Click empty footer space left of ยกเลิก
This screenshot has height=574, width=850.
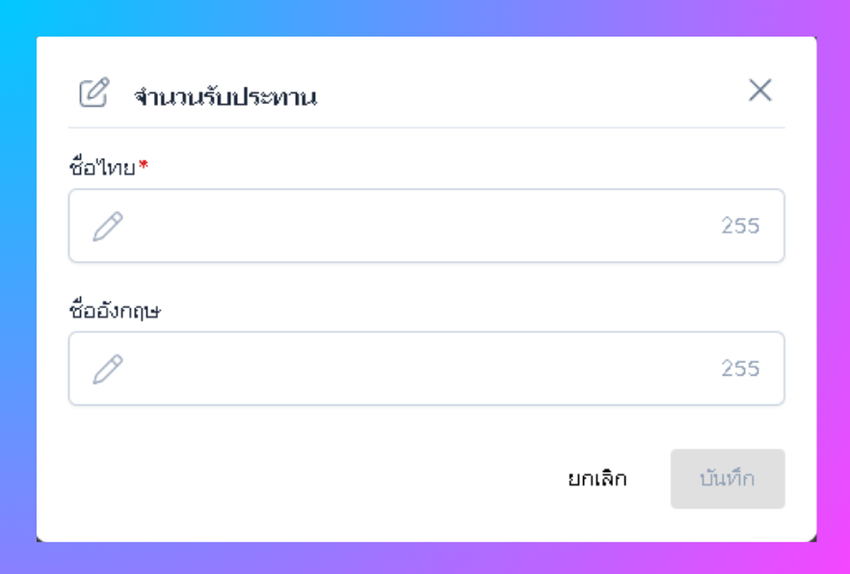pyautogui.click(x=300, y=479)
